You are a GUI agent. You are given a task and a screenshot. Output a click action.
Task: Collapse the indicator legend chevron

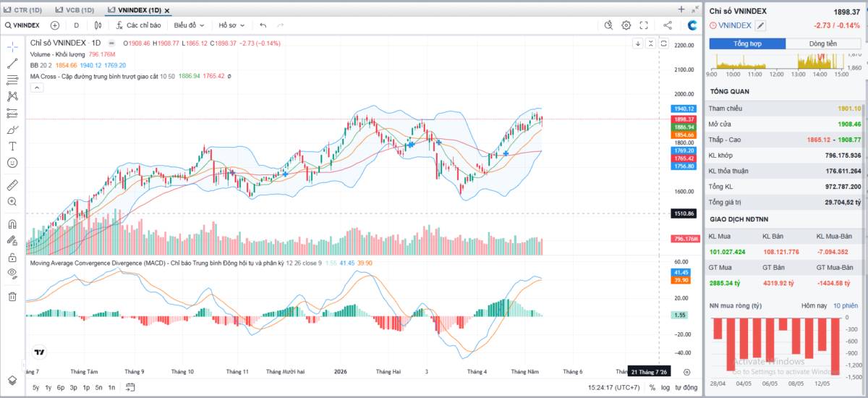pyautogui.click(x=36, y=88)
